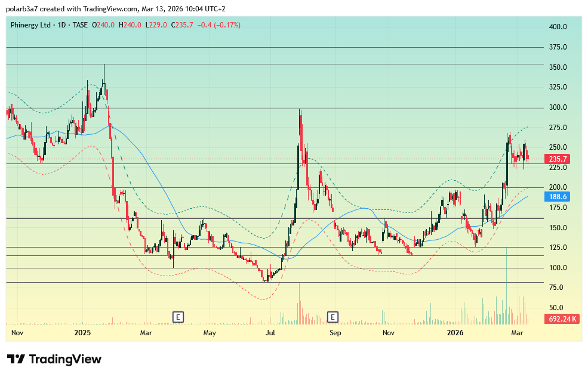Click the 275.0 price axis label

point(558,128)
